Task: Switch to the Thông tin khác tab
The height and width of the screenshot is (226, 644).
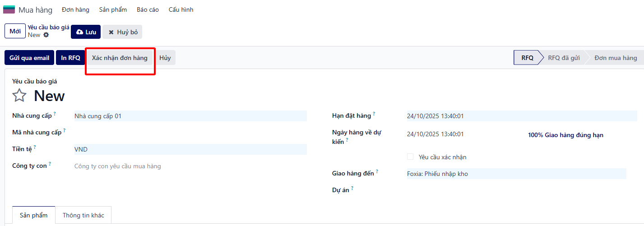Action: click(x=83, y=215)
